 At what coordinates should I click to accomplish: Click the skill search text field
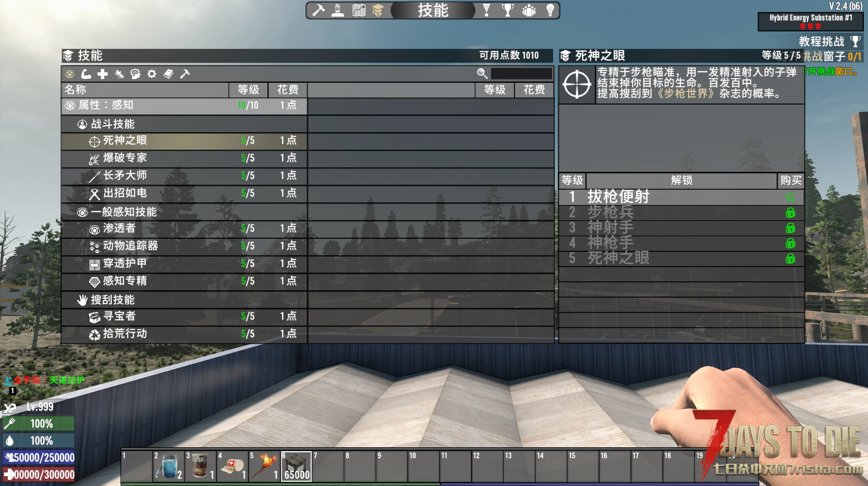pyautogui.click(x=521, y=74)
